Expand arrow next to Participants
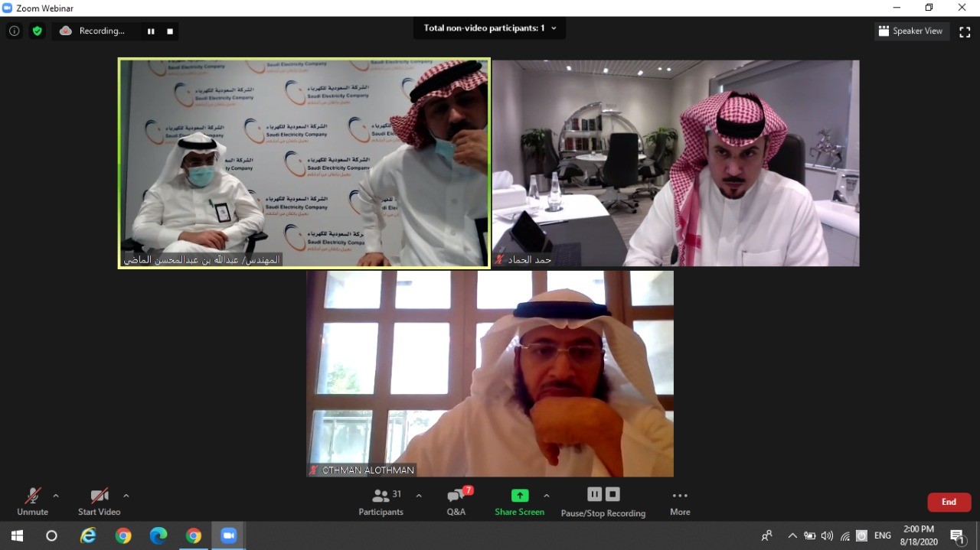 (419, 496)
